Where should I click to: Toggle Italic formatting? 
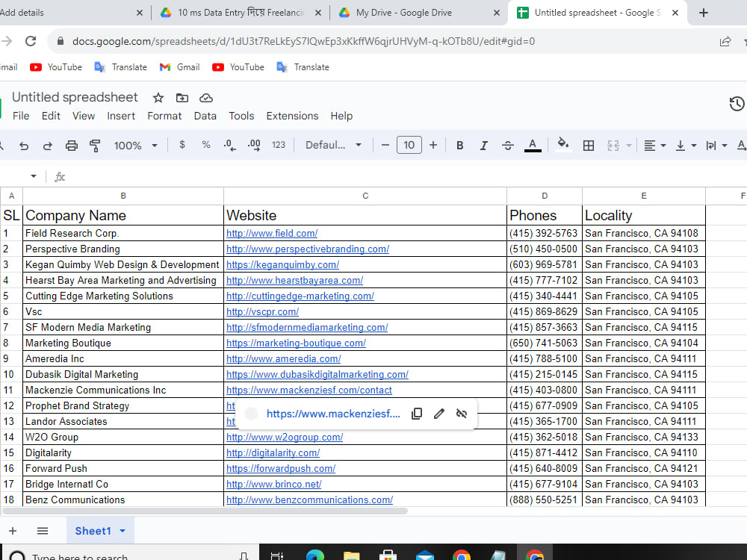pos(483,146)
